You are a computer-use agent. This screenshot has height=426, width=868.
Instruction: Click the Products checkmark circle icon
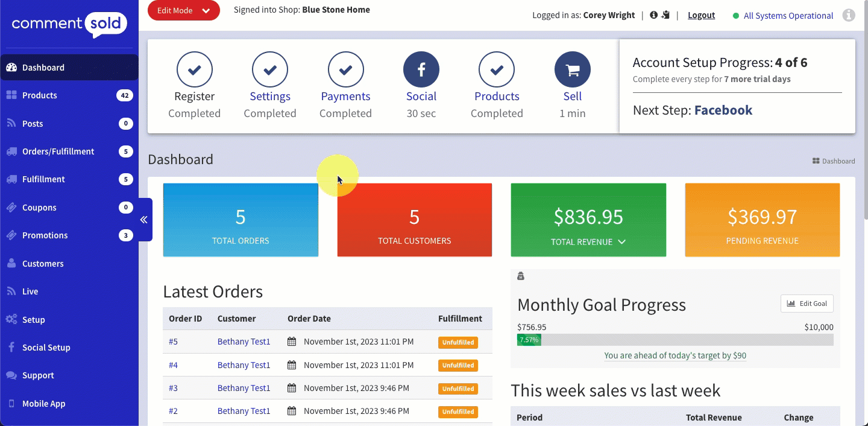[x=496, y=70]
